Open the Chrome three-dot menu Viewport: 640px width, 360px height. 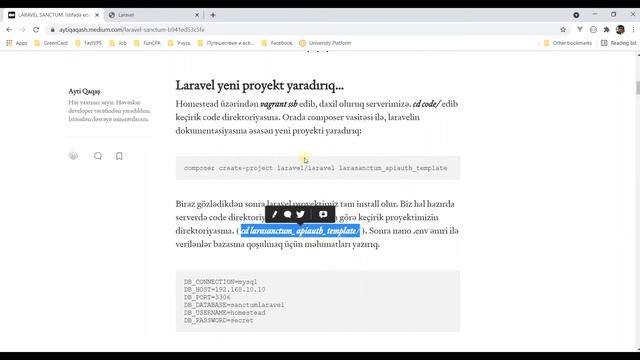633,29
